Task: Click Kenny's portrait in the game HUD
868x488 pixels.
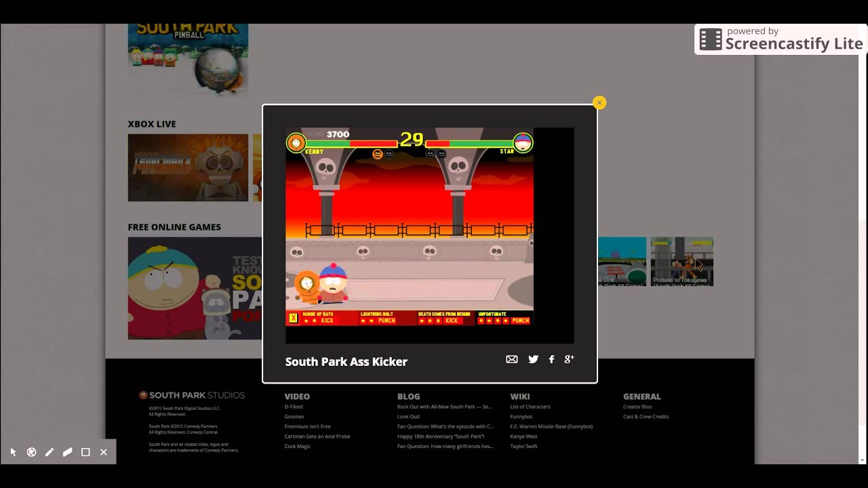Action: (296, 143)
